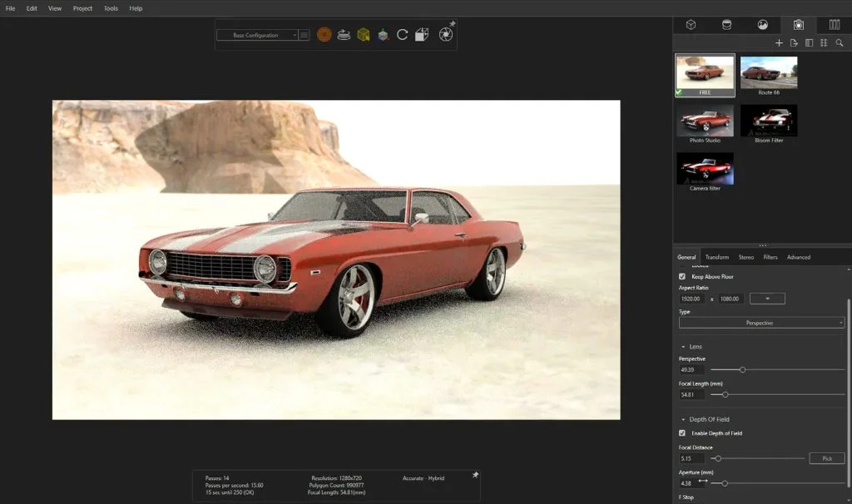Open the Environments panel icon
This screenshot has width=852, height=504.
pos(762,25)
